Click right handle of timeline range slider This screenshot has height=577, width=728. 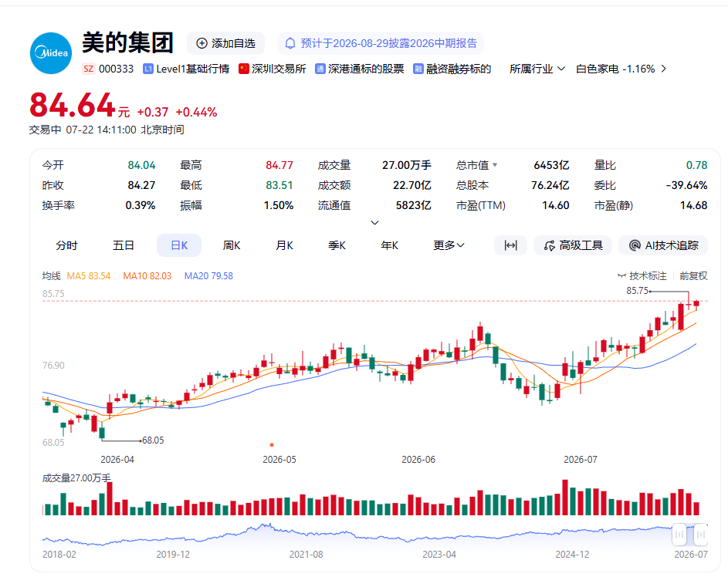coord(701,535)
